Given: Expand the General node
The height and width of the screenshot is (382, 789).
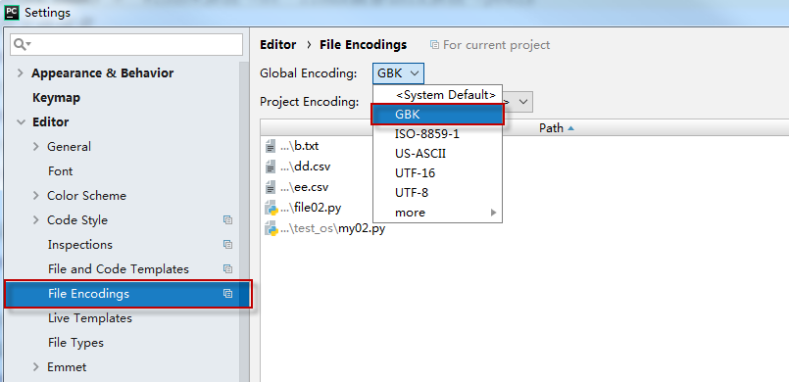Looking at the screenshot, I should [36, 146].
